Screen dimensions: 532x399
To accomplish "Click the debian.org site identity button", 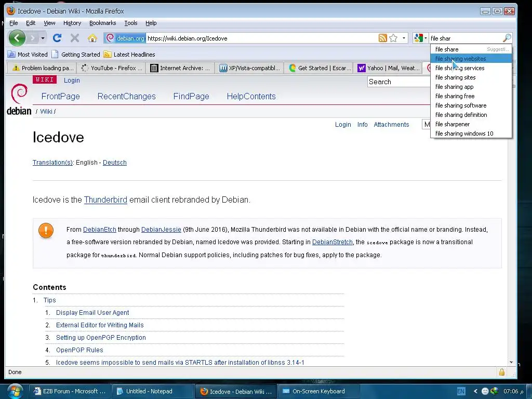I will coord(125,38).
